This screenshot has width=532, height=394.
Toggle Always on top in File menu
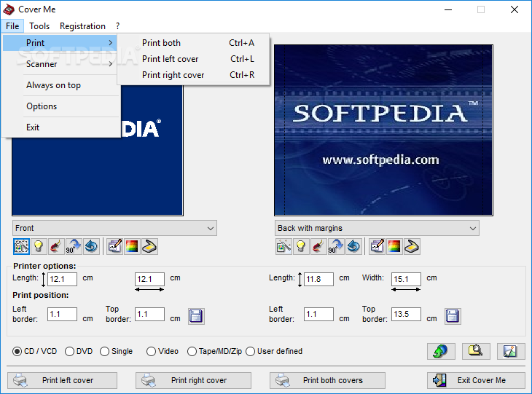coord(61,85)
